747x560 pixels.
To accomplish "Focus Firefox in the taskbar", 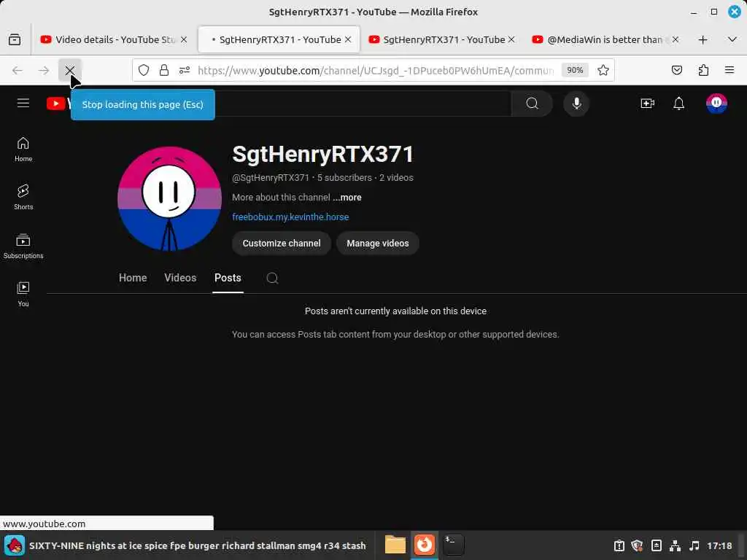I will [x=424, y=545].
